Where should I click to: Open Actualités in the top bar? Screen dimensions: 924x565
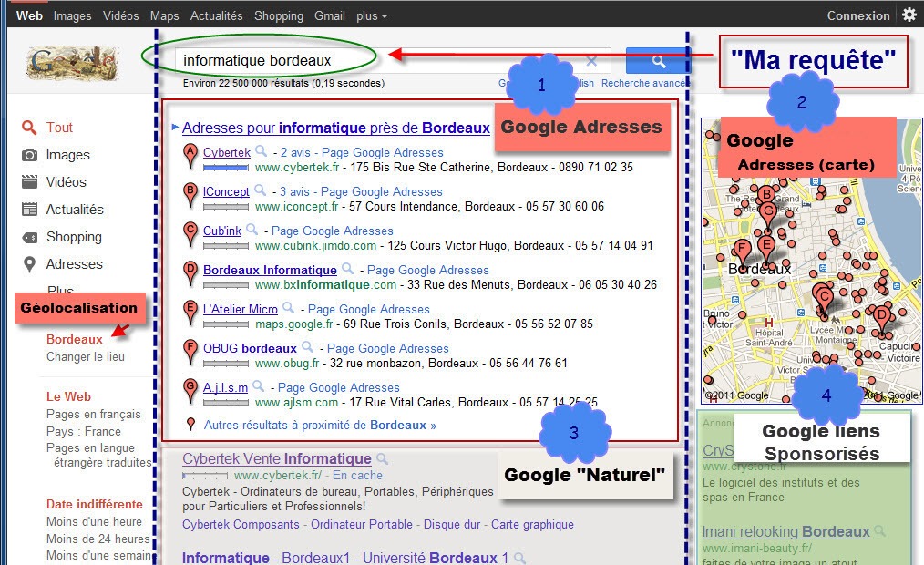216,15
